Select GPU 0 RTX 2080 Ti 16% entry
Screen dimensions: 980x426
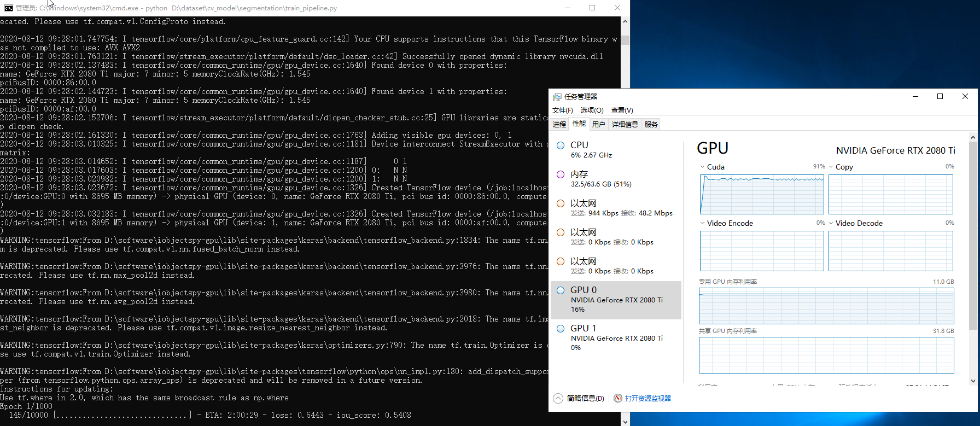[x=616, y=300]
